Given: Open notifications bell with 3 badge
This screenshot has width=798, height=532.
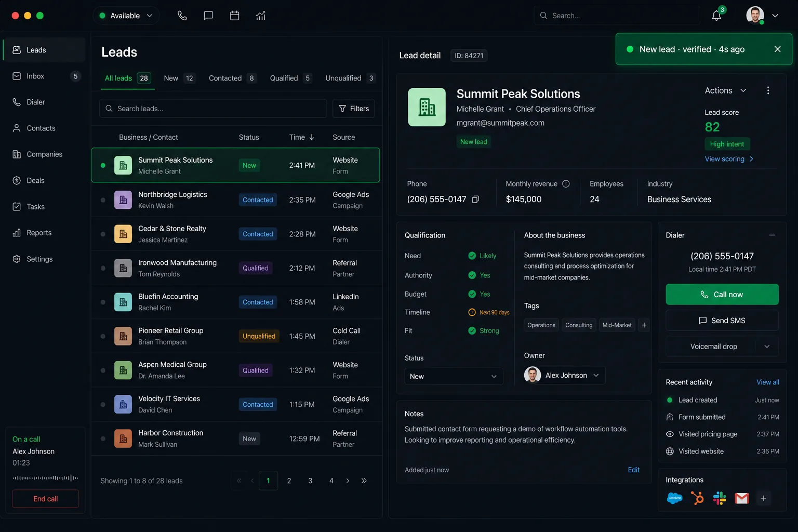Looking at the screenshot, I should [717, 15].
